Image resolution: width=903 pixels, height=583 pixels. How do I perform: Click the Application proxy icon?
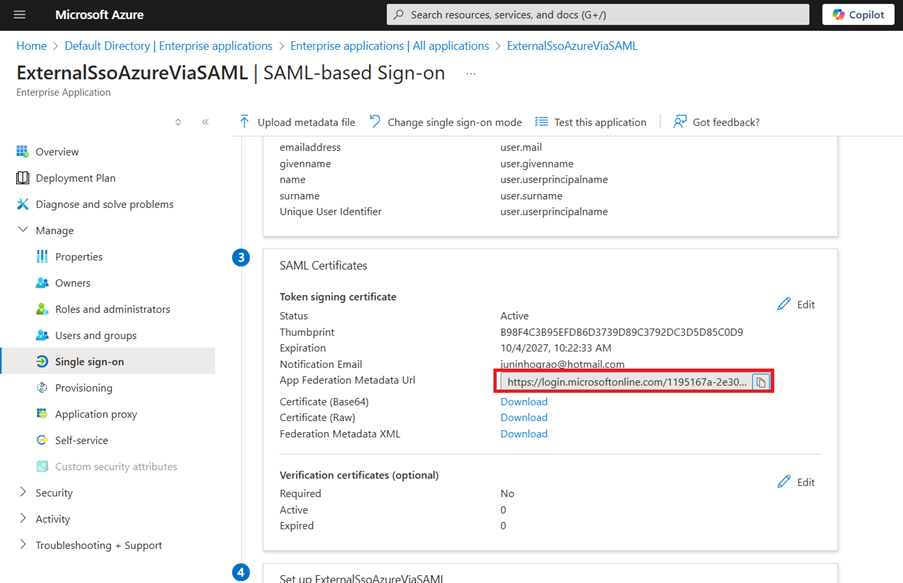[x=42, y=414]
